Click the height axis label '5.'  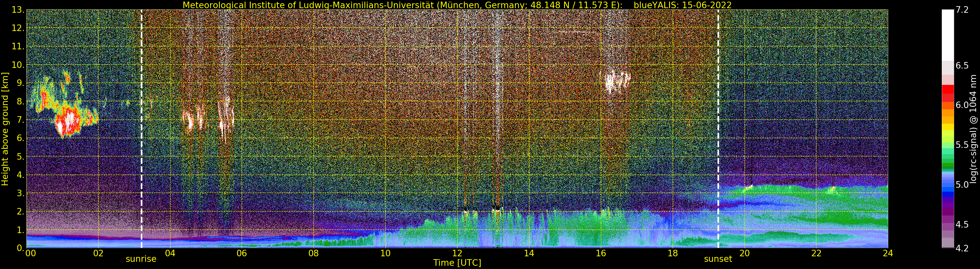21,156
